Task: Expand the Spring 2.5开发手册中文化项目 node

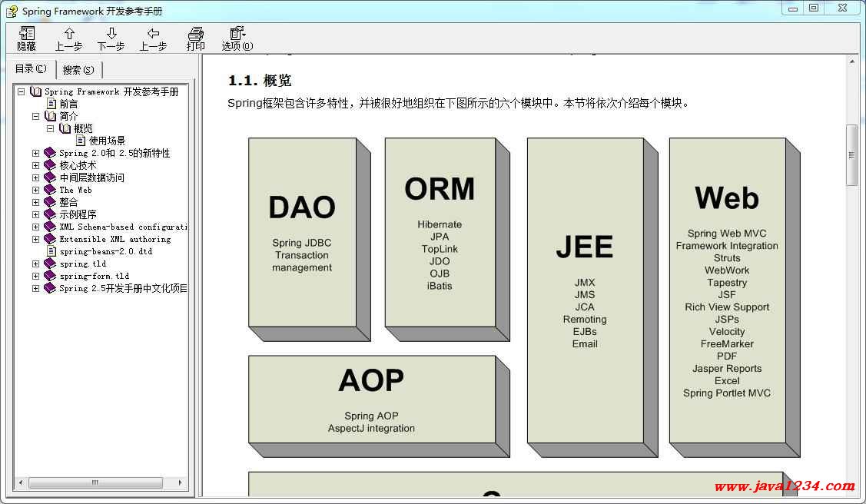Action: click(x=36, y=289)
